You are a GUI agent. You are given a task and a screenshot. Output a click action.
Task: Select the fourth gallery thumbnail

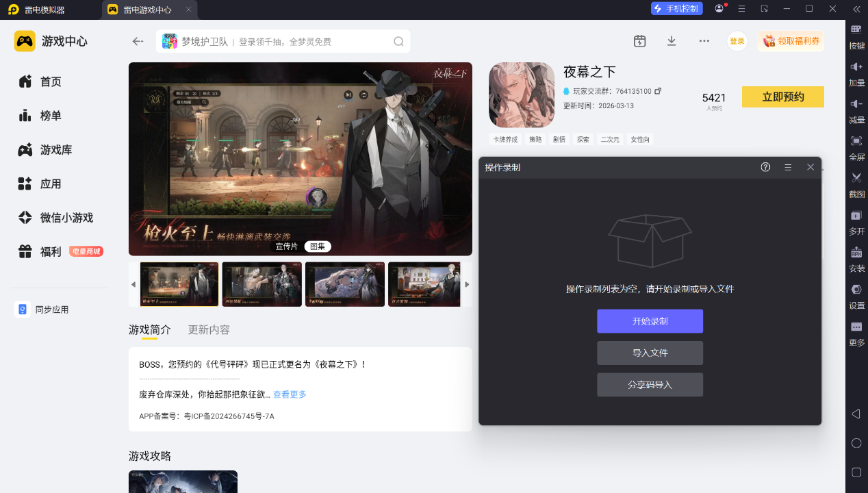click(424, 284)
